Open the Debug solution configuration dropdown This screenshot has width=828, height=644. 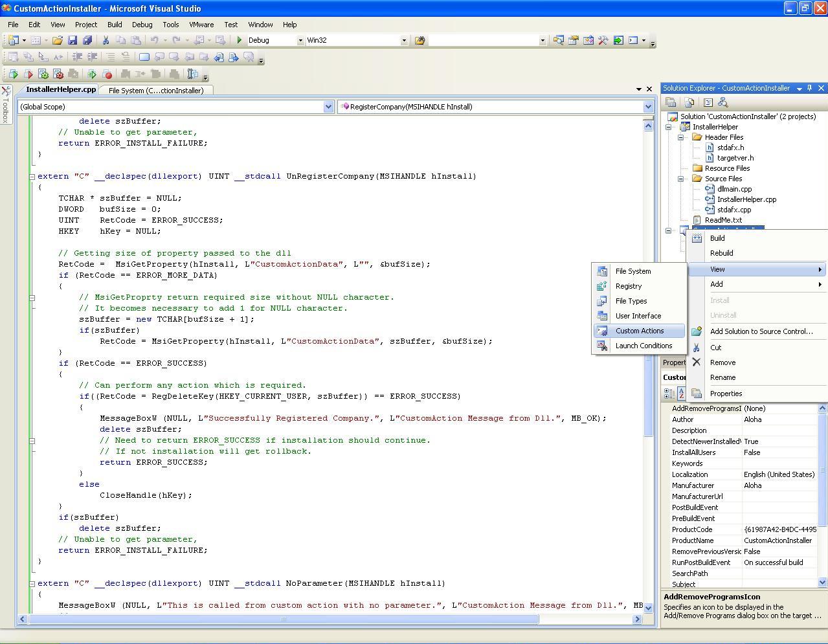(x=300, y=40)
